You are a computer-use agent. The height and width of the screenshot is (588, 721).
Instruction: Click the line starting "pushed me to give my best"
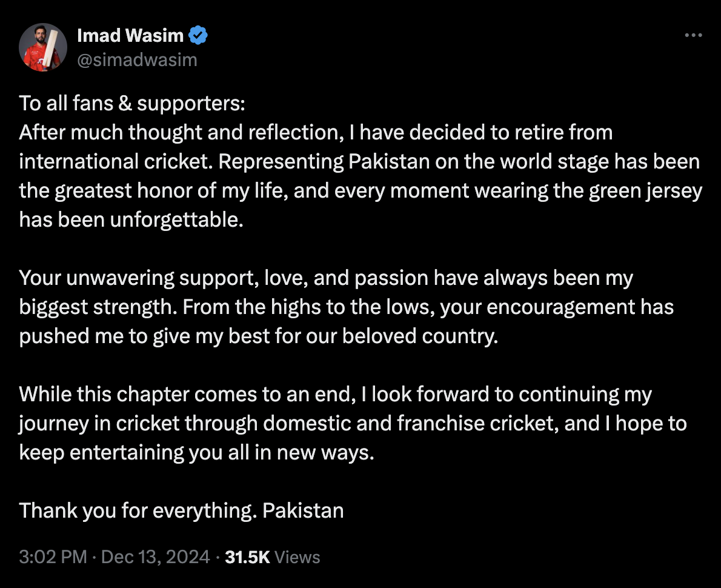click(x=258, y=336)
